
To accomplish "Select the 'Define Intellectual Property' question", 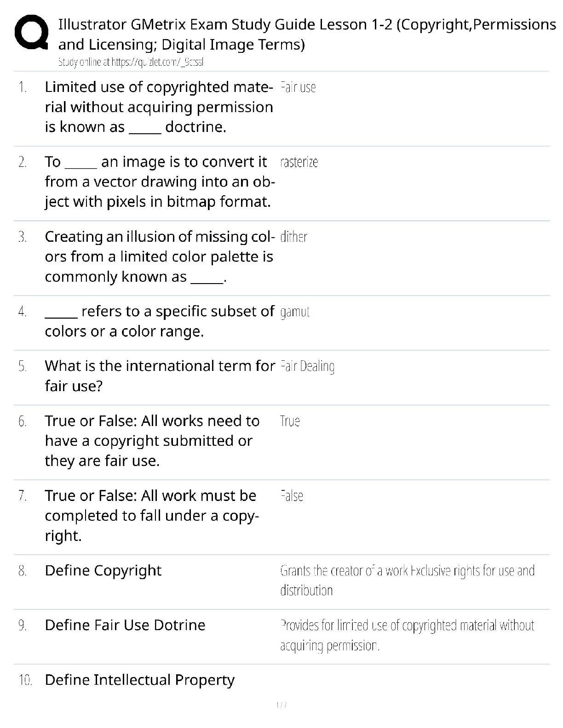I will [x=140, y=680].
